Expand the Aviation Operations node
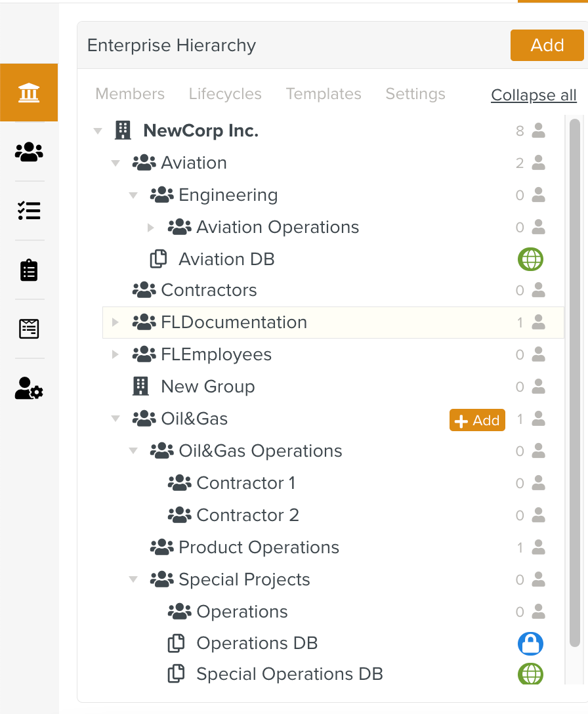 click(151, 226)
